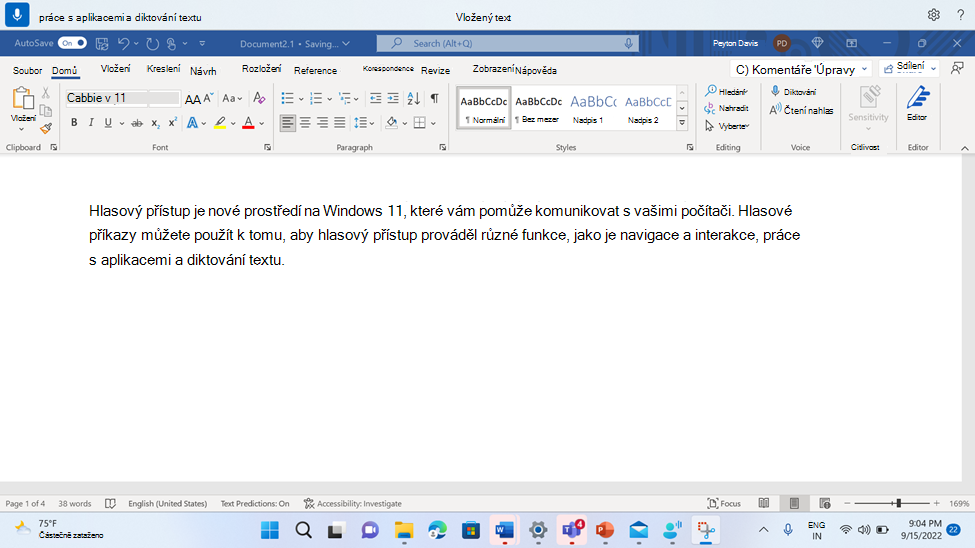The height and width of the screenshot is (548, 975).
Task: Click the Shading paint bucket icon
Action: coord(391,123)
